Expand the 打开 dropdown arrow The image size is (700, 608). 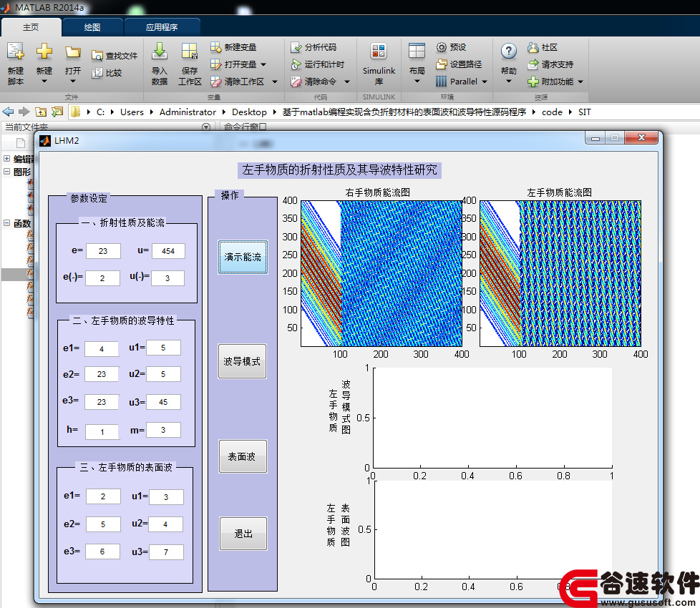73,82
